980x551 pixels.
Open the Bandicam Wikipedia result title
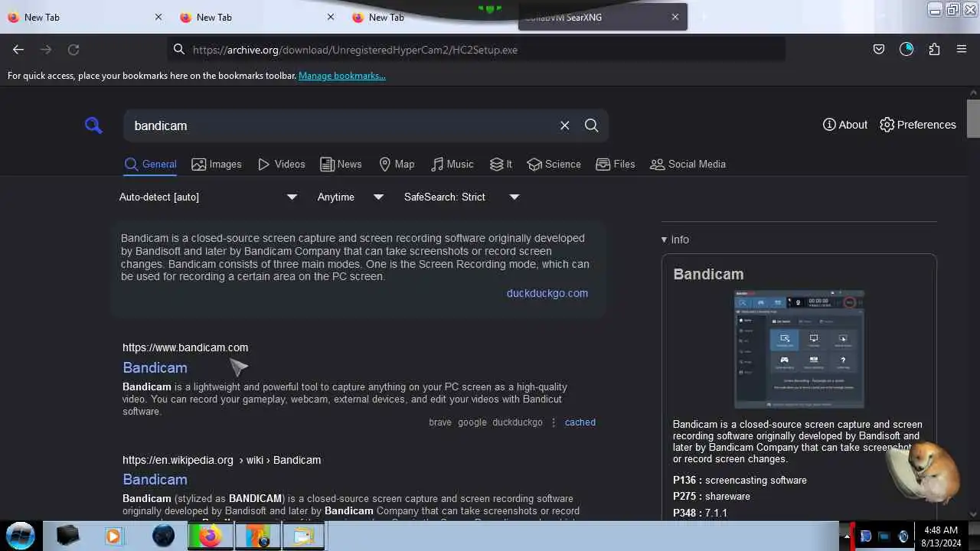click(x=155, y=479)
